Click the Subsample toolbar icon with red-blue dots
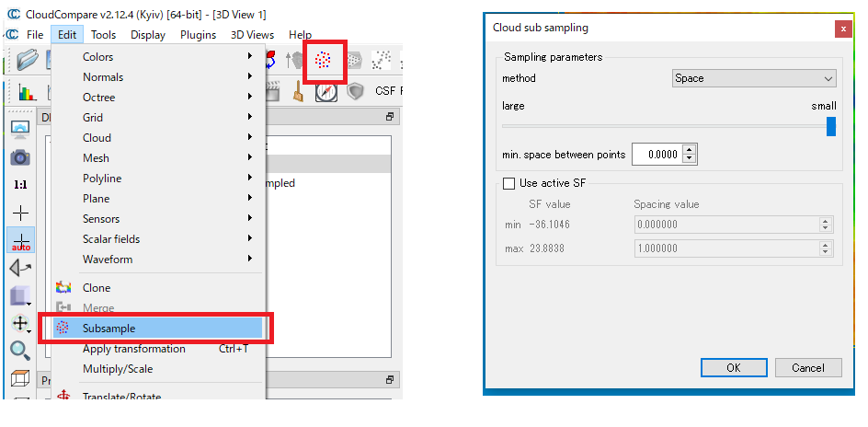Image resolution: width=868 pixels, height=427 pixels. pyautogui.click(x=323, y=59)
